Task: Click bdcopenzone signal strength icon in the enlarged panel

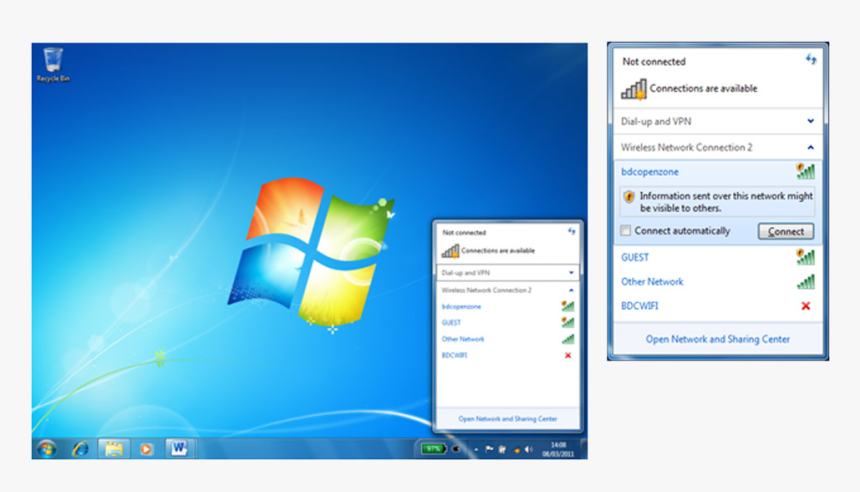Action: pos(805,171)
